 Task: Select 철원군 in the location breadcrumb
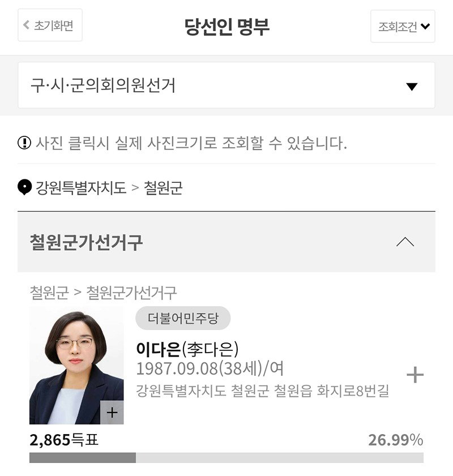[163, 187]
